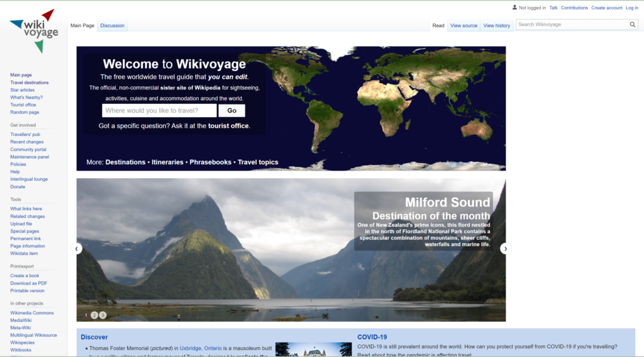Open Random page in sidebar

25,112
